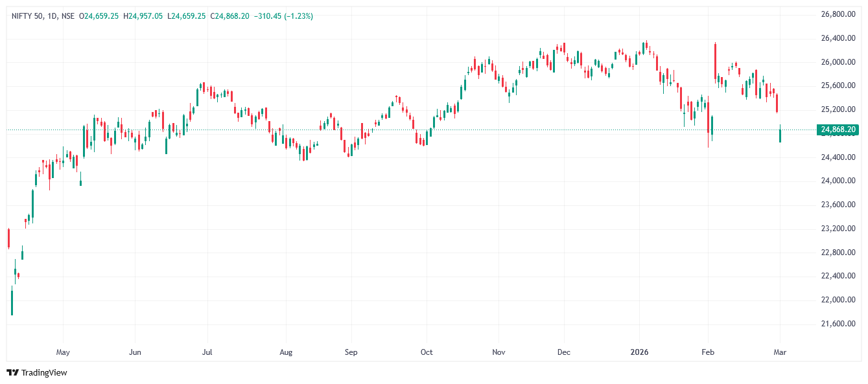Click the 26,800.00 price axis label
This screenshot has width=868, height=384.
[839, 14]
